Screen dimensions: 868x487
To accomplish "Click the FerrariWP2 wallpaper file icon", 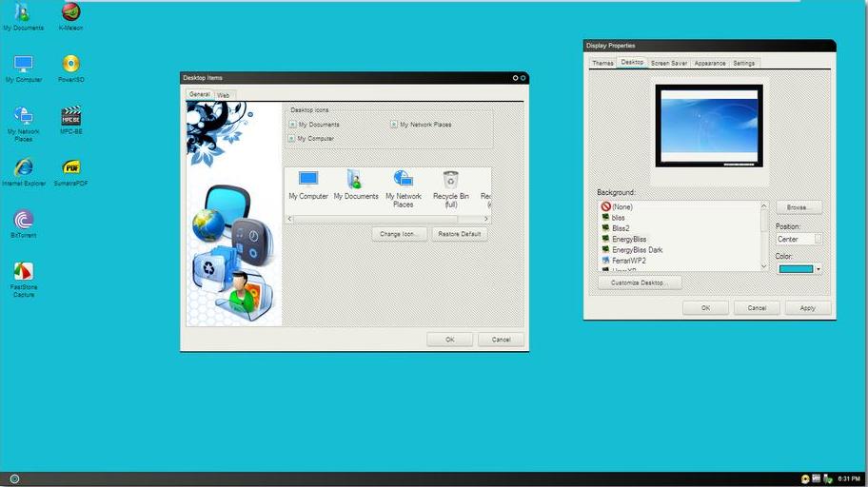I will (x=605, y=260).
